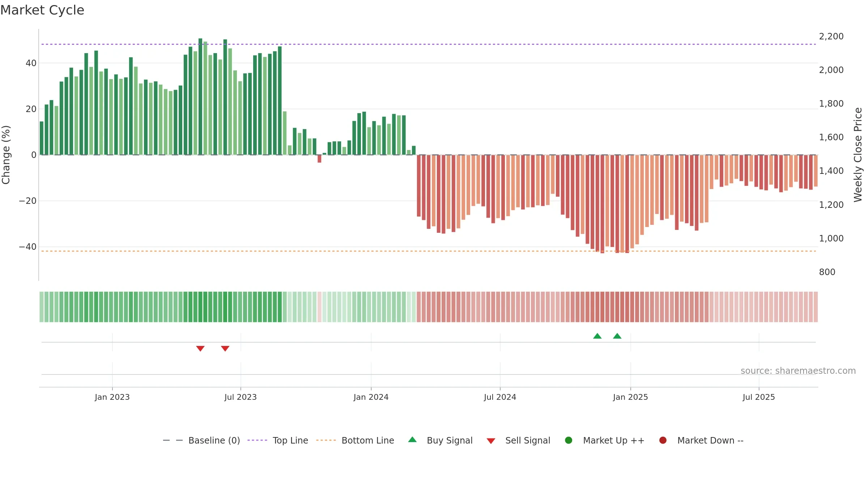Click the 1,400 price tick label
This screenshot has width=868, height=488.
coord(831,171)
